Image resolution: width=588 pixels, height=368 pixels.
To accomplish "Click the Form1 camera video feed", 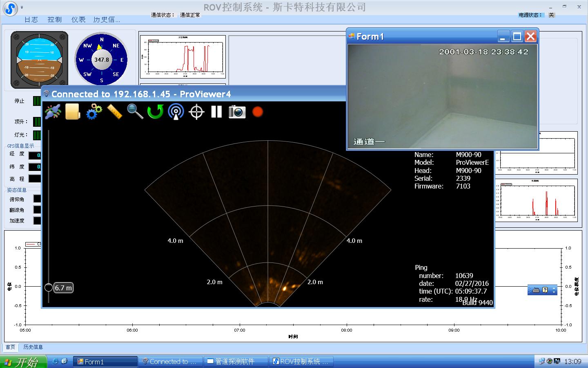I will click(x=443, y=96).
